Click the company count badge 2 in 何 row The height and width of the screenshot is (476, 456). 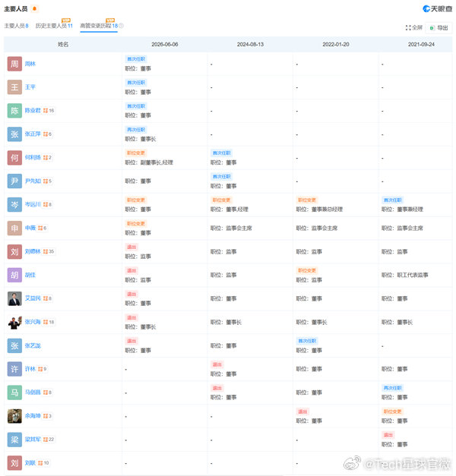coord(47,158)
